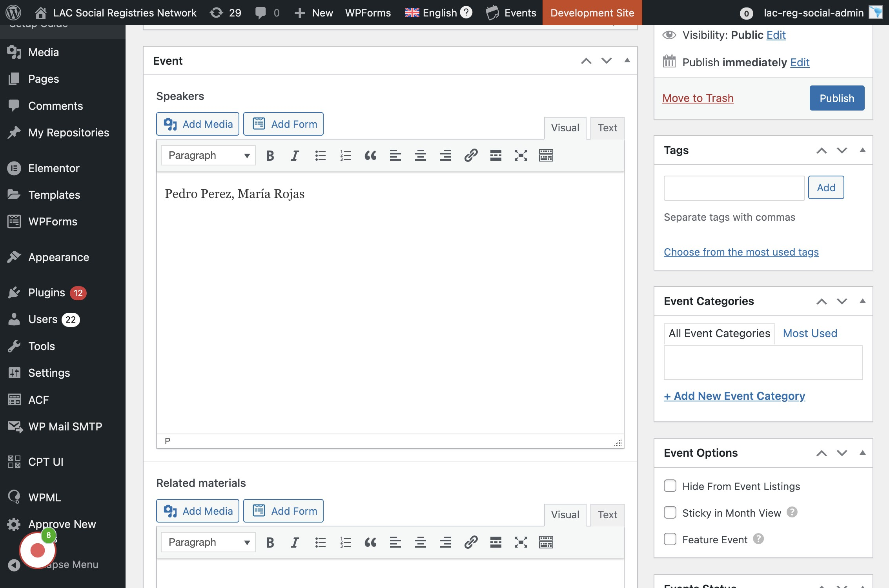Click into the Tags input field
This screenshot has width=889, height=588.
(x=734, y=188)
